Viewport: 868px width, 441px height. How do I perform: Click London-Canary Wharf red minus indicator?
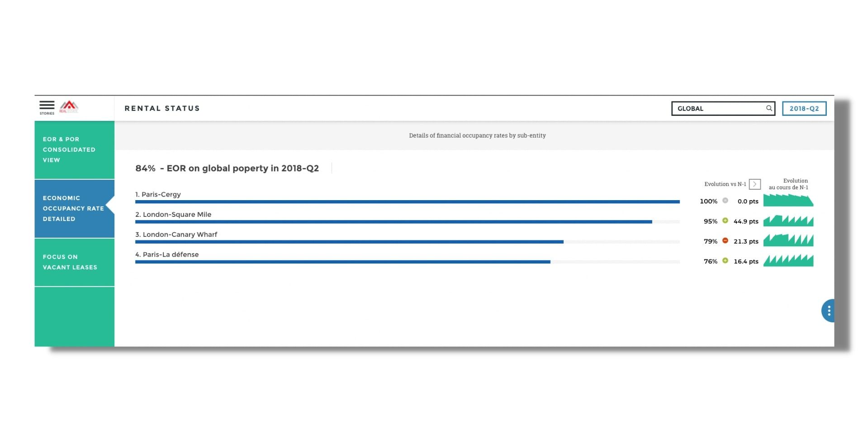pyautogui.click(x=725, y=240)
